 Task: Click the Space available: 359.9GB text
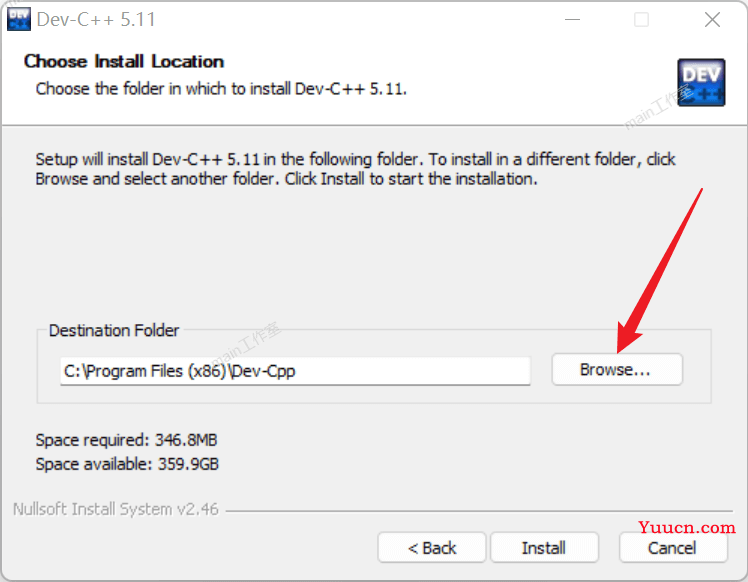127,464
